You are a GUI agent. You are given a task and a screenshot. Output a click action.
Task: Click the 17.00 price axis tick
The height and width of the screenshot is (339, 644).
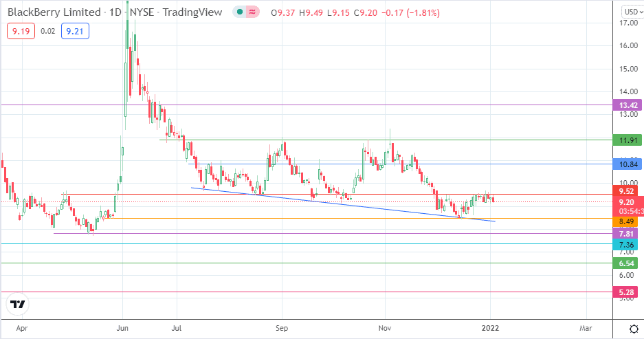click(x=628, y=23)
